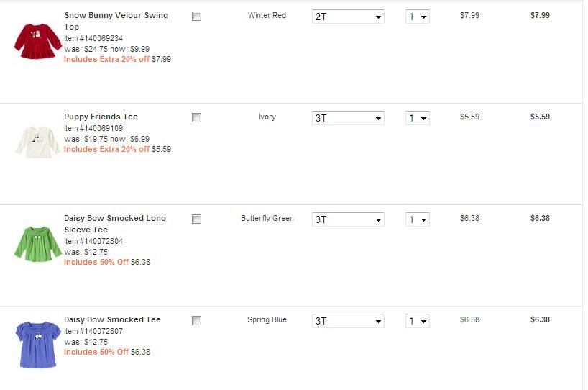Image resolution: width=588 pixels, height=390 pixels.
Task: Click the green Daisy Bow Long Sleeve thumbnail
Action: [37, 243]
